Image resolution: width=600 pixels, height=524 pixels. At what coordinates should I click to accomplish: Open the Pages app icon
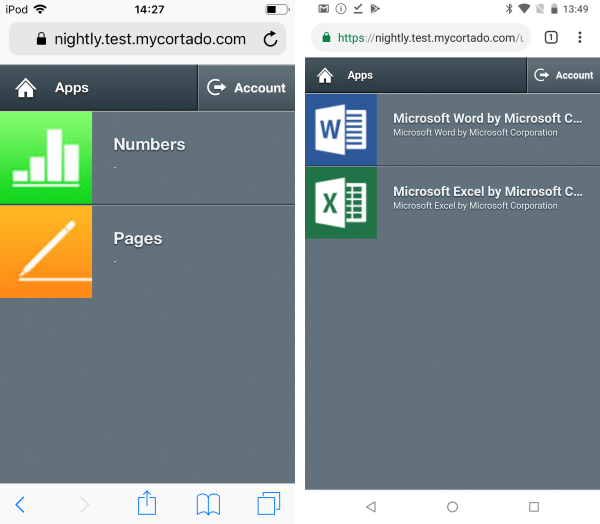(x=46, y=252)
